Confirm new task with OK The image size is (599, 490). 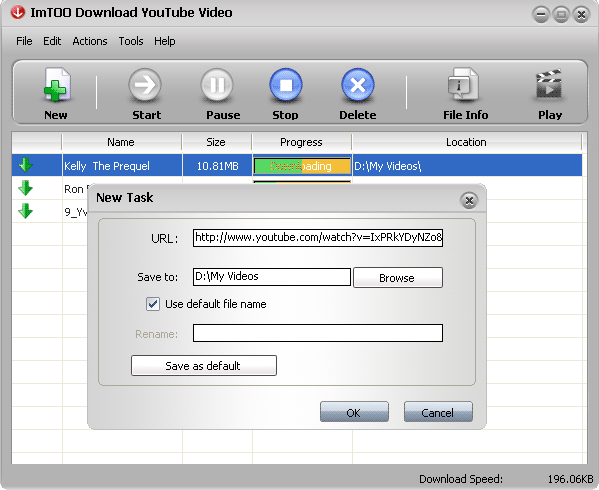(x=354, y=412)
